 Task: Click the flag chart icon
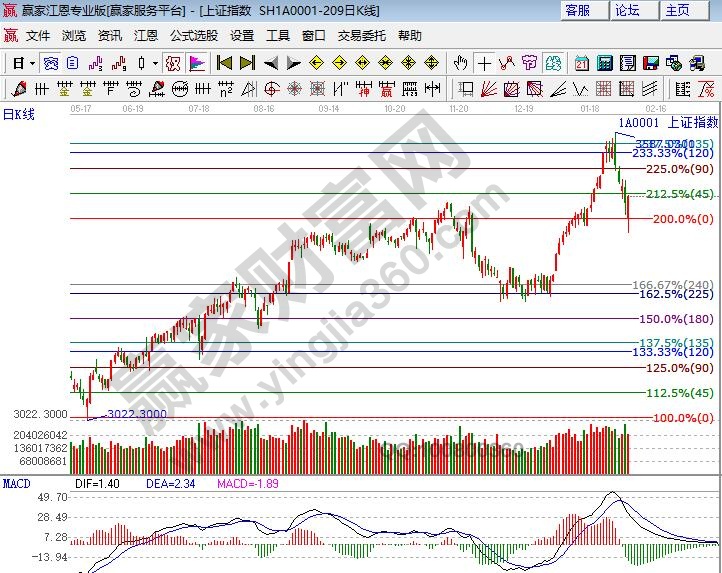[197, 63]
